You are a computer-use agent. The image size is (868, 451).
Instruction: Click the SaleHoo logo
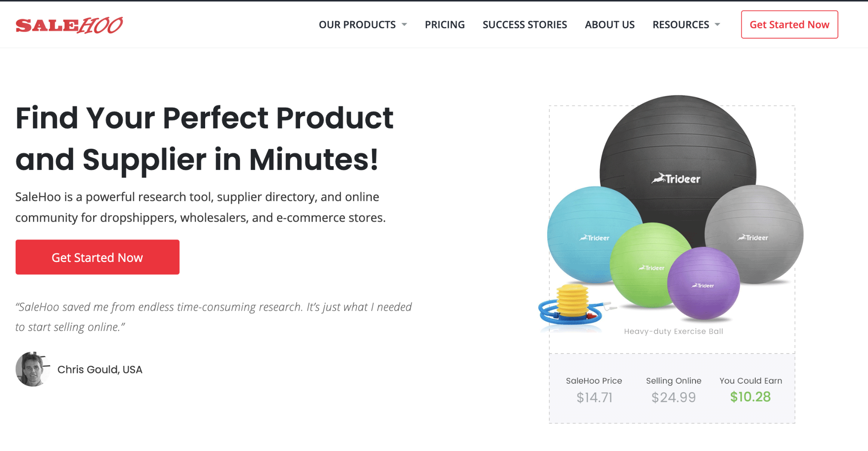(69, 25)
